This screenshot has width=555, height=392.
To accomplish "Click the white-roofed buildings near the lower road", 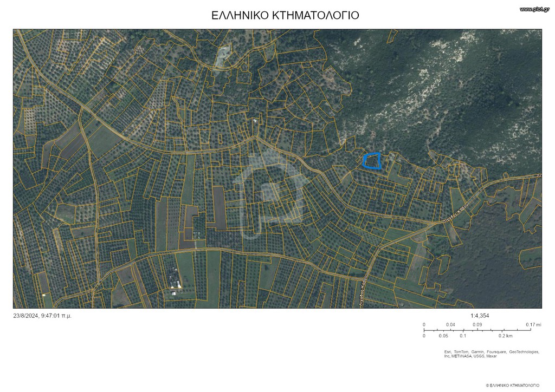I will [174, 282].
